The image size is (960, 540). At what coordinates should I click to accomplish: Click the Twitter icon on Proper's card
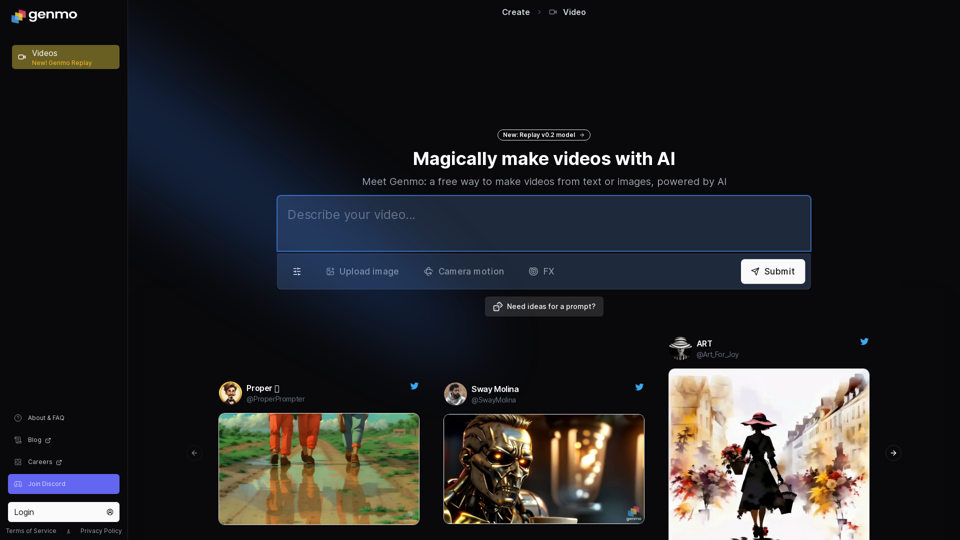(414, 386)
